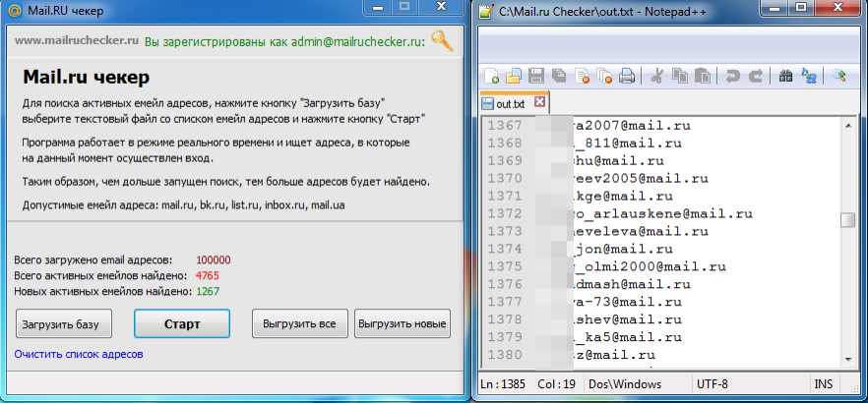Click the Close document toolbar icon
Screen dimensions: 868x403
point(582,76)
